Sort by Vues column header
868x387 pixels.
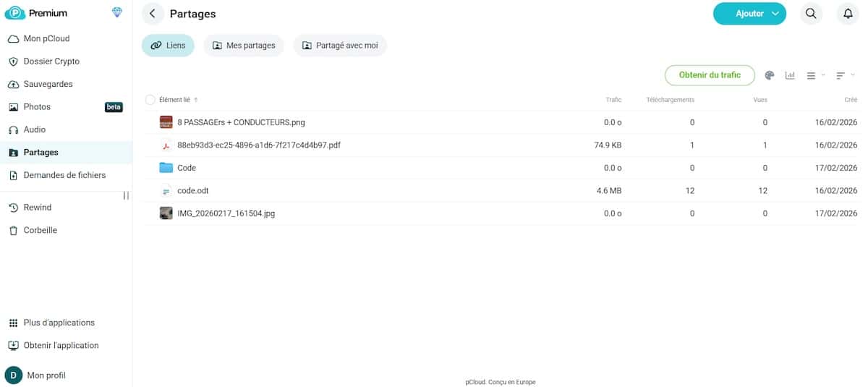[x=760, y=100]
